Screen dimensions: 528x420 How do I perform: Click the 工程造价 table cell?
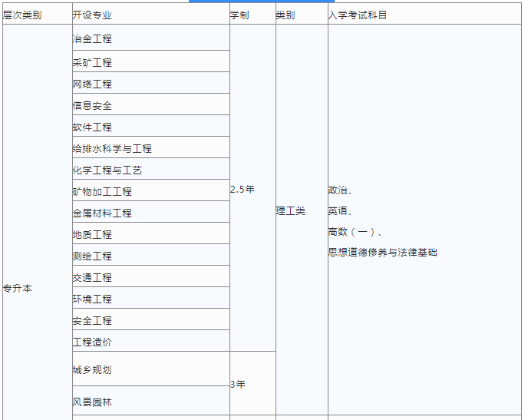coord(92,342)
